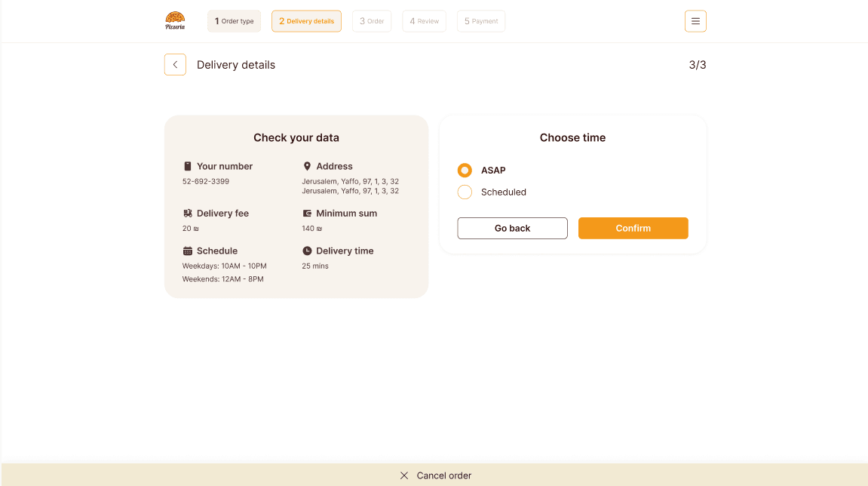Click the 140 minimum sum value
The image size is (868, 486).
311,229
